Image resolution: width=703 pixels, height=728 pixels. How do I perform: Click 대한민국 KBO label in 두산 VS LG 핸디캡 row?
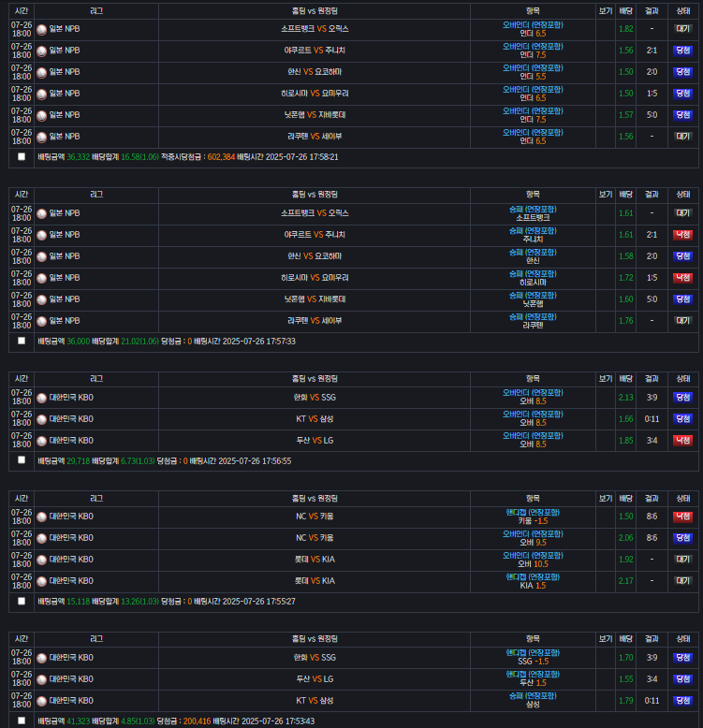tap(71, 679)
